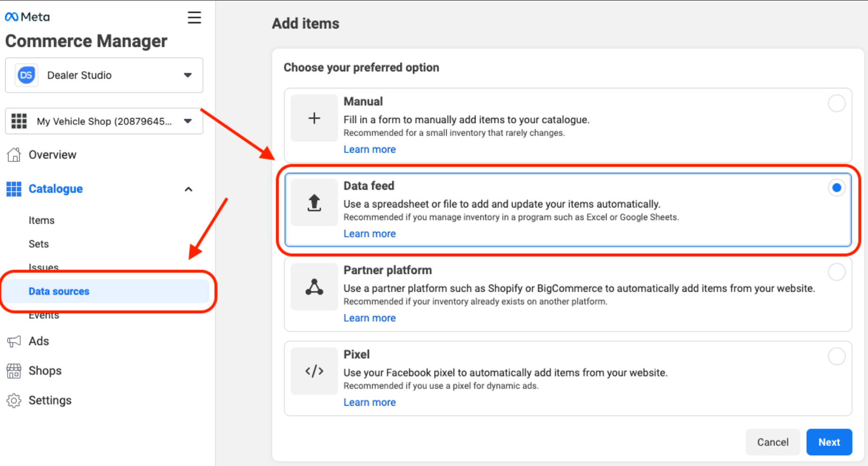The width and height of the screenshot is (868, 466).
Task: Collapse the Catalogue section chevron
Action: (188, 189)
